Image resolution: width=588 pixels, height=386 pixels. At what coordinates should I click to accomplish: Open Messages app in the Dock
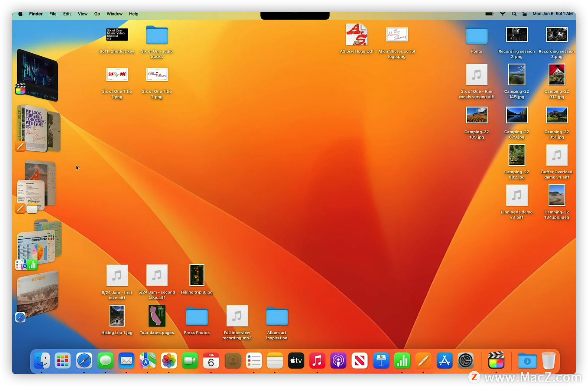pos(105,361)
